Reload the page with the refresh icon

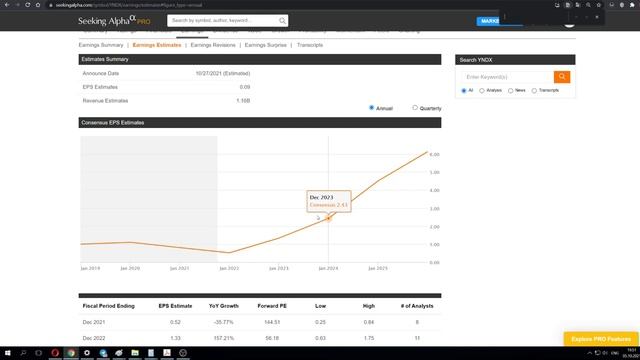coord(27,5)
